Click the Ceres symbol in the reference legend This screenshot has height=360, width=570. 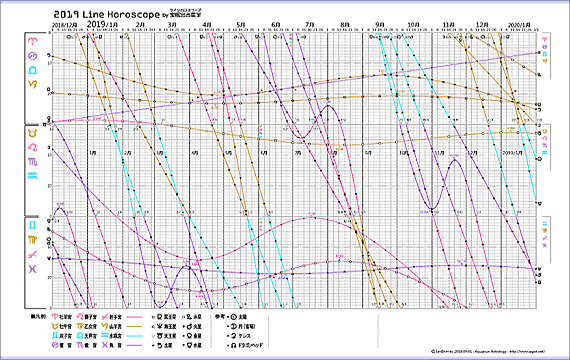234,336
